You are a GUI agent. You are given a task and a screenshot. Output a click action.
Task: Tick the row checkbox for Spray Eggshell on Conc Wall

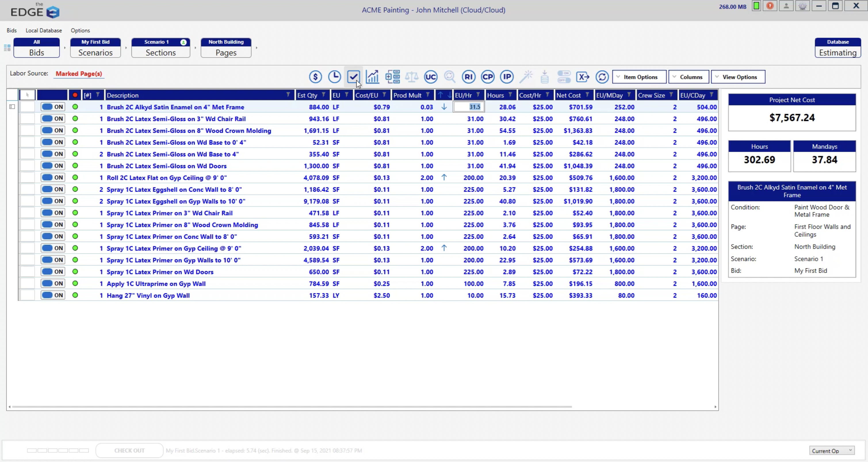tap(28, 189)
